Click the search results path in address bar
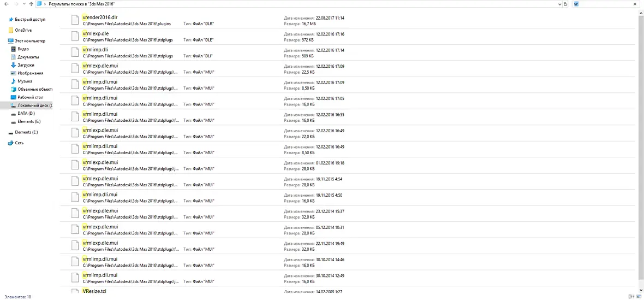 tap(82, 4)
